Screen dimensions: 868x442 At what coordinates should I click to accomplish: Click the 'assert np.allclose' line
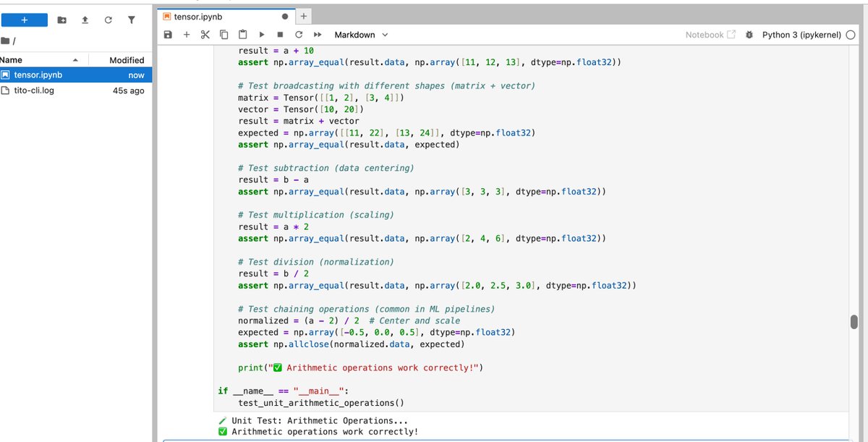click(352, 344)
